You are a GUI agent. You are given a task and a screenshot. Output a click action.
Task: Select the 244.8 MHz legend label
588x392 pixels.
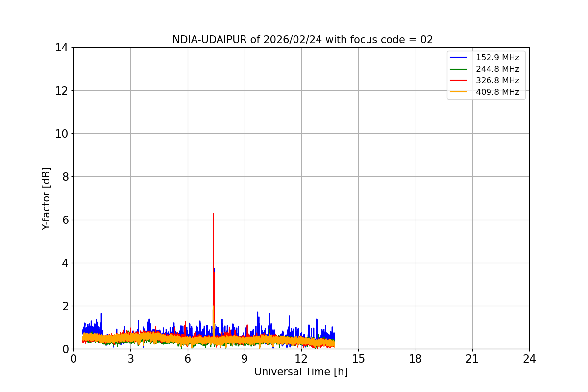497,69
